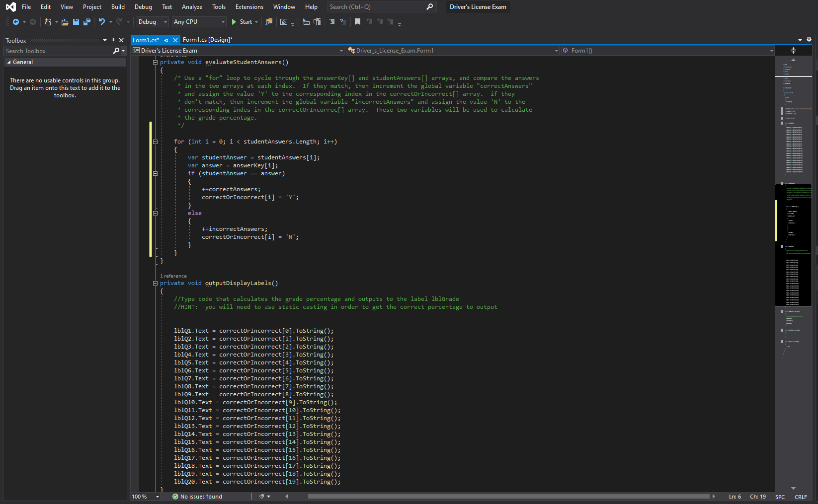This screenshot has width=818, height=504.
Task: Click the Find in Files icon
Action: (269, 22)
